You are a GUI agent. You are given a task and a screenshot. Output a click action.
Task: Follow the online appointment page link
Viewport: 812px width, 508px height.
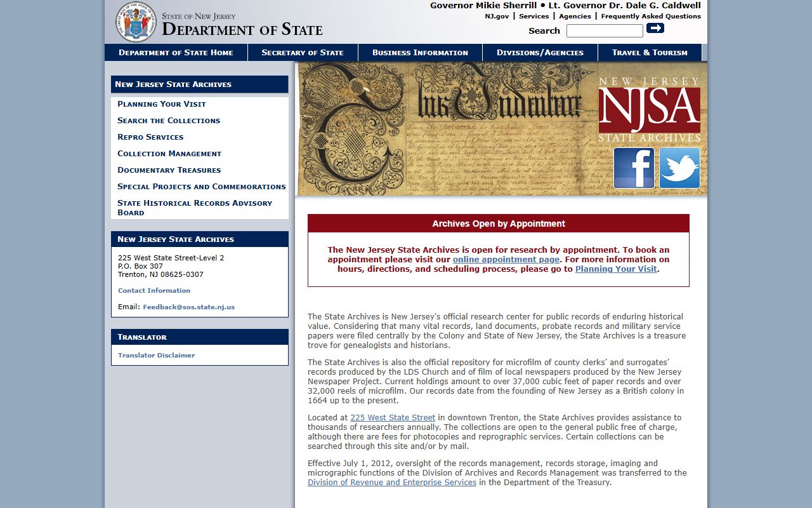pyautogui.click(x=506, y=259)
